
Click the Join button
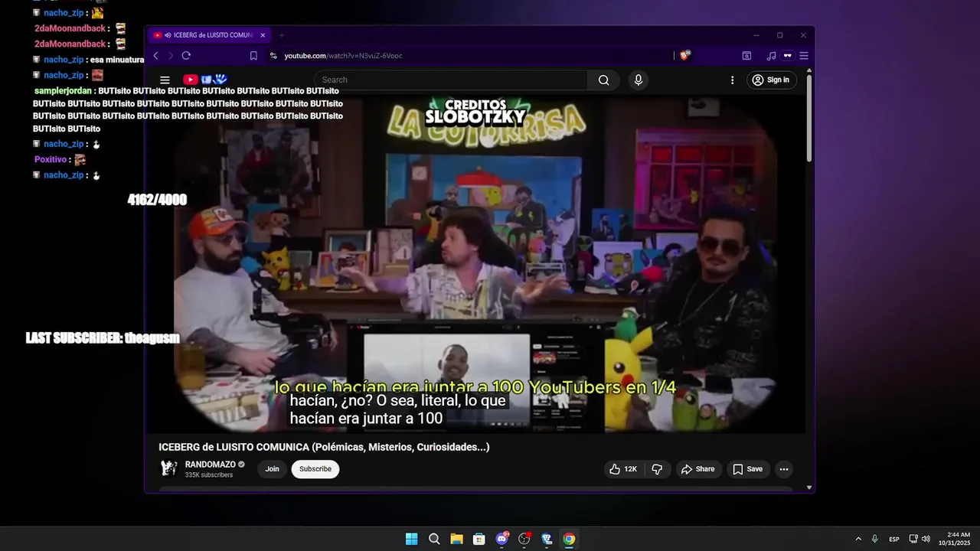[x=272, y=469]
